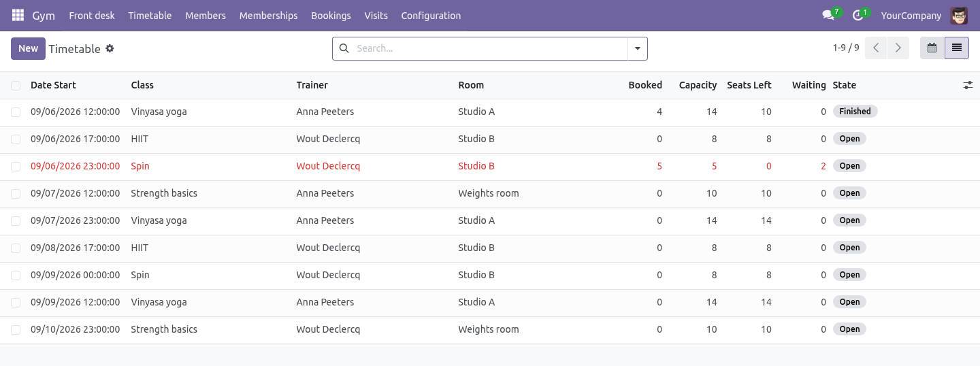
Task: Open the Visits menu
Action: [x=376, y=15]
